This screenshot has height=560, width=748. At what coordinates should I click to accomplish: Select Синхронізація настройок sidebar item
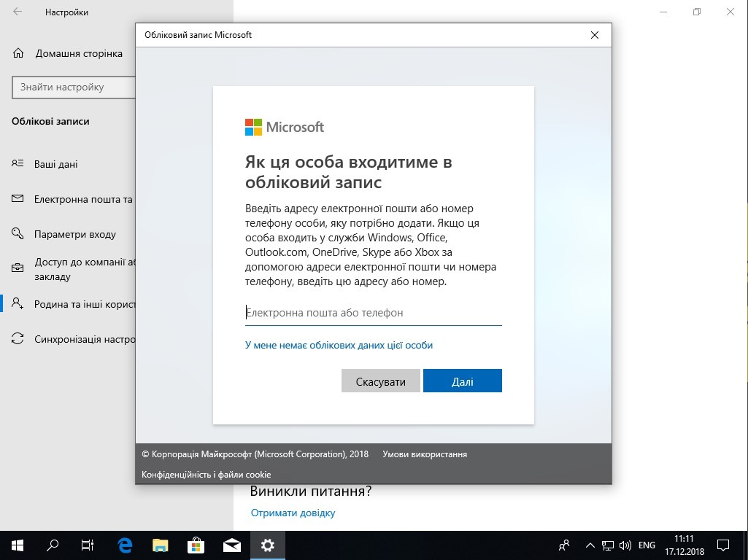point(85,339)
